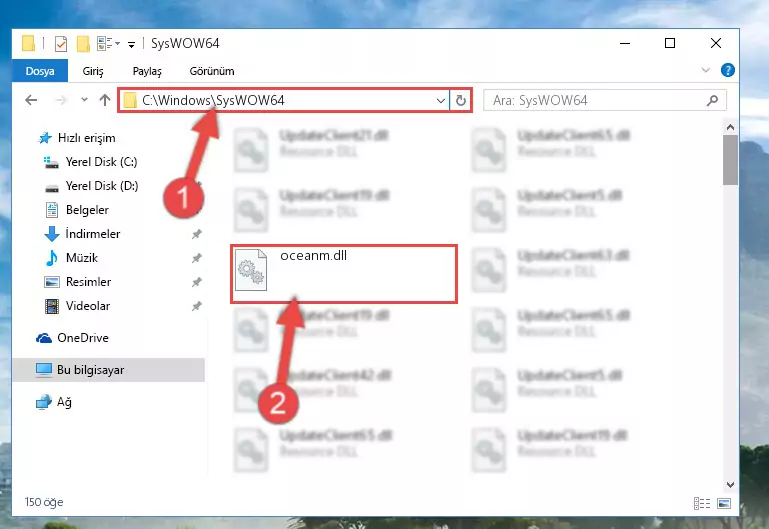Open the Dosya menu tab

(x=40, y=71)
